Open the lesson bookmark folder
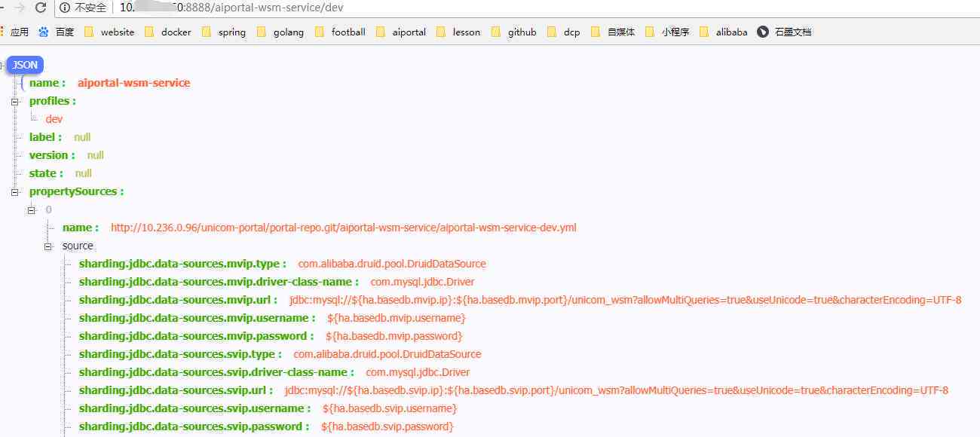This screenshot has width=980, height=437. [458, 32]
